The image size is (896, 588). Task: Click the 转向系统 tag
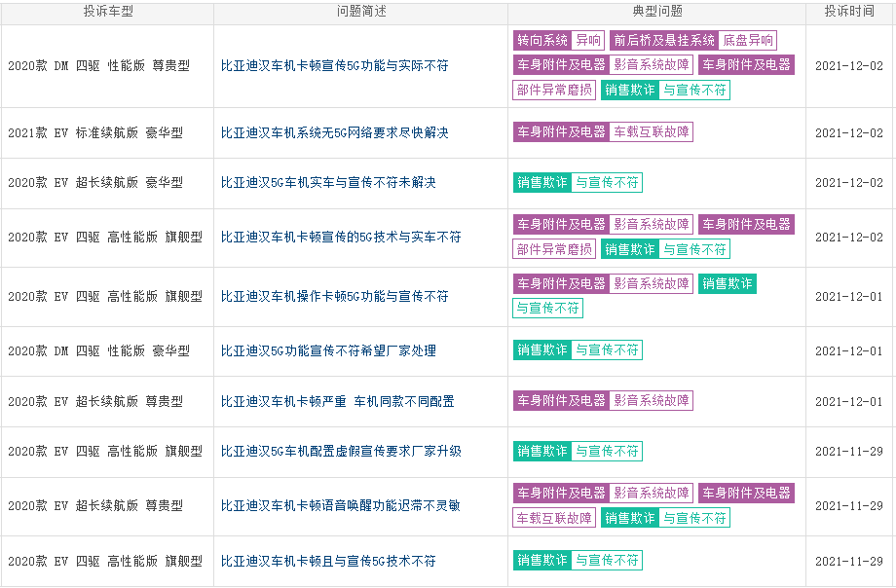(x=542, y=40)
